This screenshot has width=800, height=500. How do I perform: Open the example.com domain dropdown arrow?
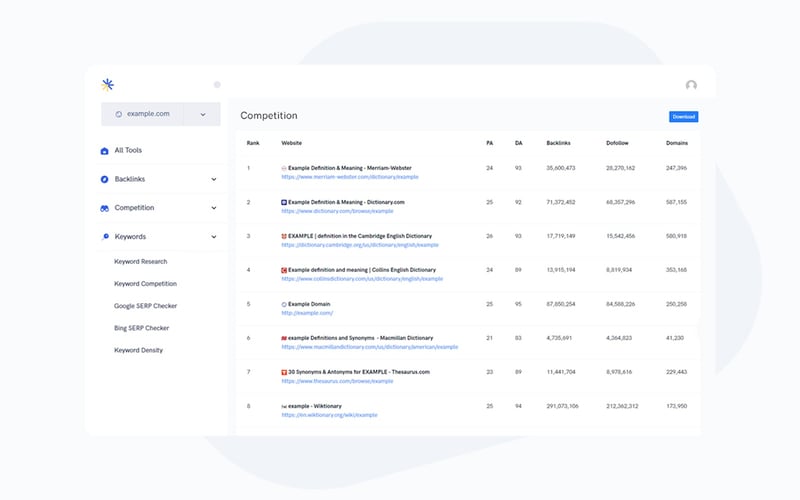point(203,114)
